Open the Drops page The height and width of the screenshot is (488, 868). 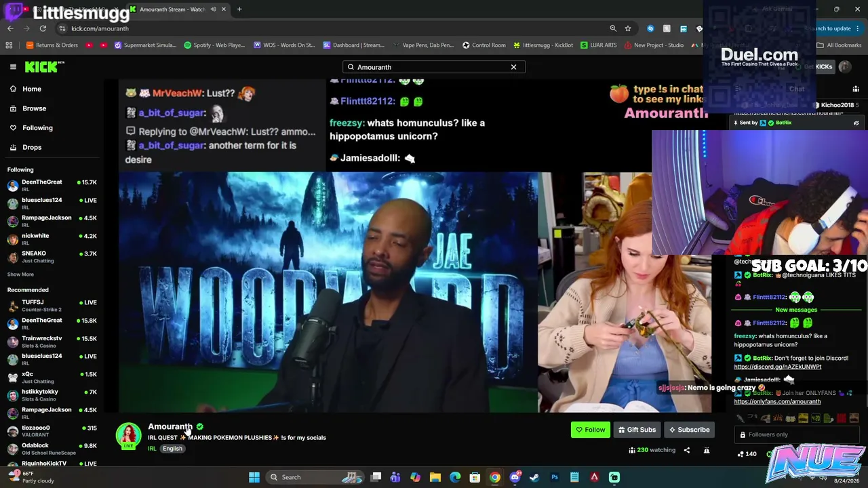click(32, 147)
